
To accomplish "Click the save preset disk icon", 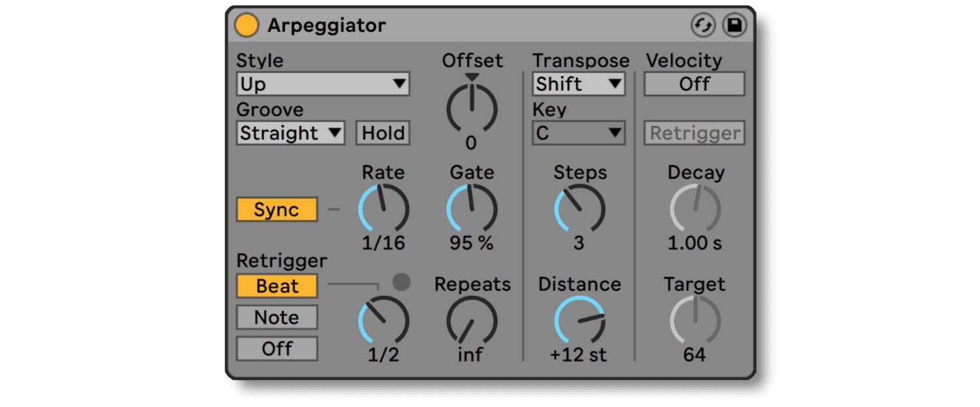I will [x=734, y=25].
